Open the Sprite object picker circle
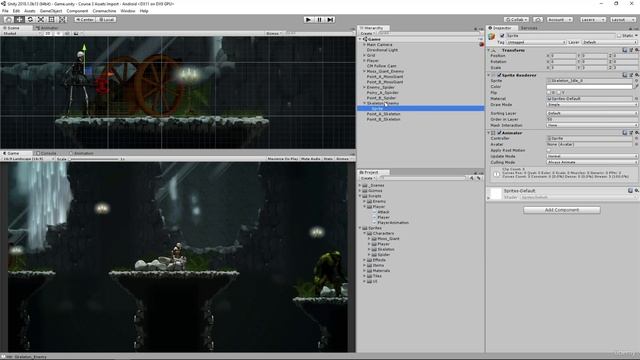640x360 pixels. [636, 81]
